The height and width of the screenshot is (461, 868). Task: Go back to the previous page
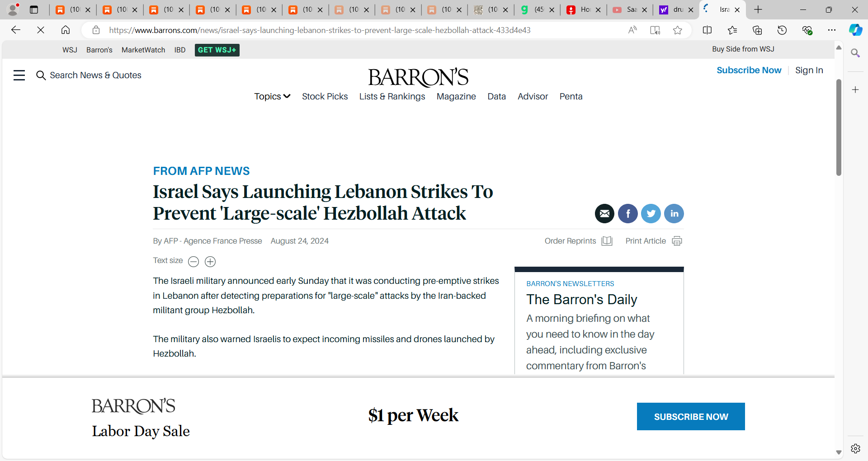pos(16,30)
